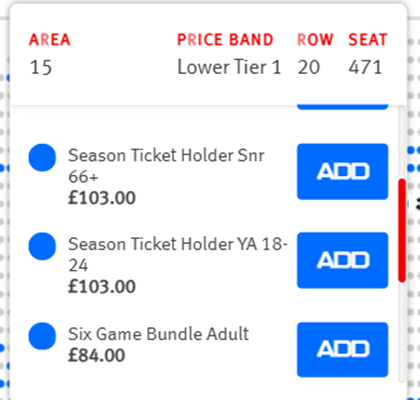
Task: Add the Six Game Bundle Adult ticket
Action: point(343,350)
